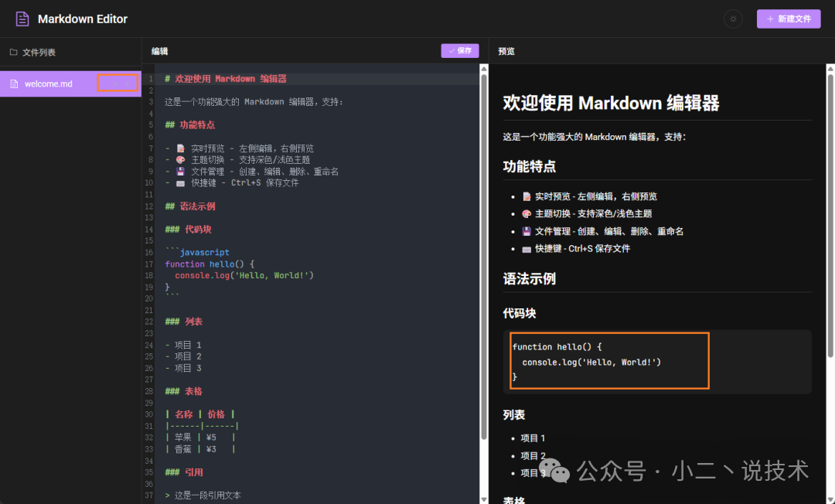Click preview heading '功能特点'
The width and height of the screenshot is (835, 504).
click(530, 166)
